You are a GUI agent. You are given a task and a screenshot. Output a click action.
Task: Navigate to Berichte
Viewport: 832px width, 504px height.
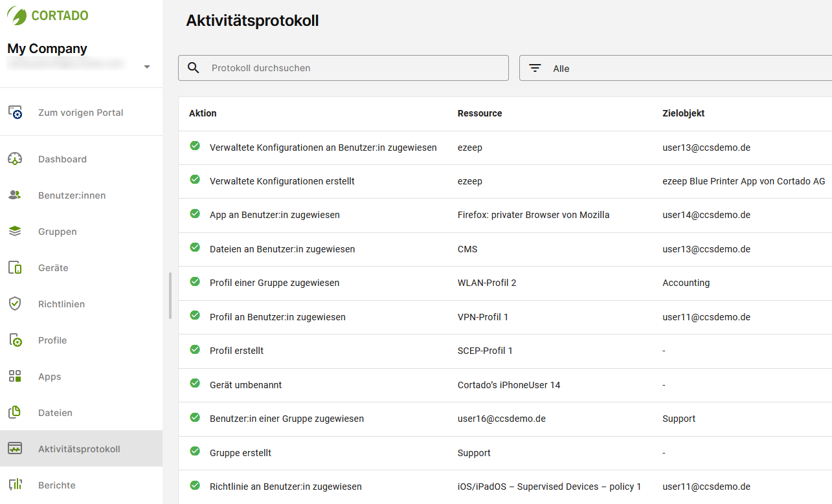click(81, 485)
